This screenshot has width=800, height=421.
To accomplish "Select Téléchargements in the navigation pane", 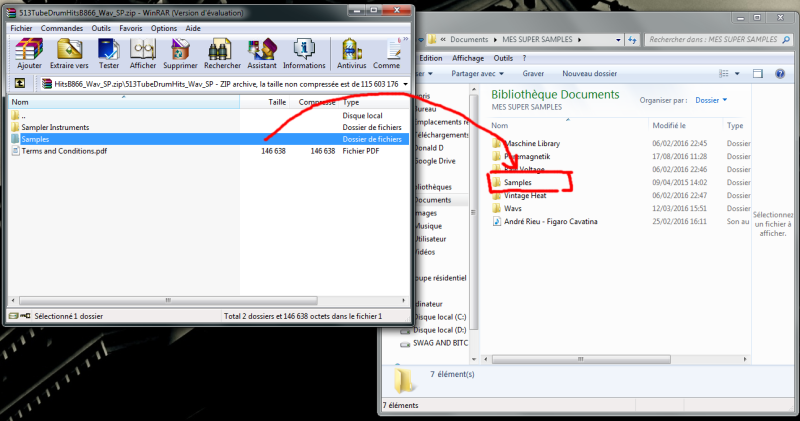I will pos(441,135).
